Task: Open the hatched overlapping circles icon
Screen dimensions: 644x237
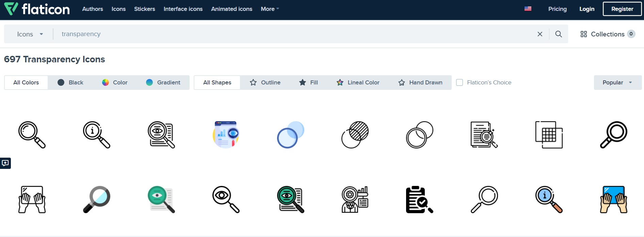Action: pyautogui.click(x=355, y=135)
